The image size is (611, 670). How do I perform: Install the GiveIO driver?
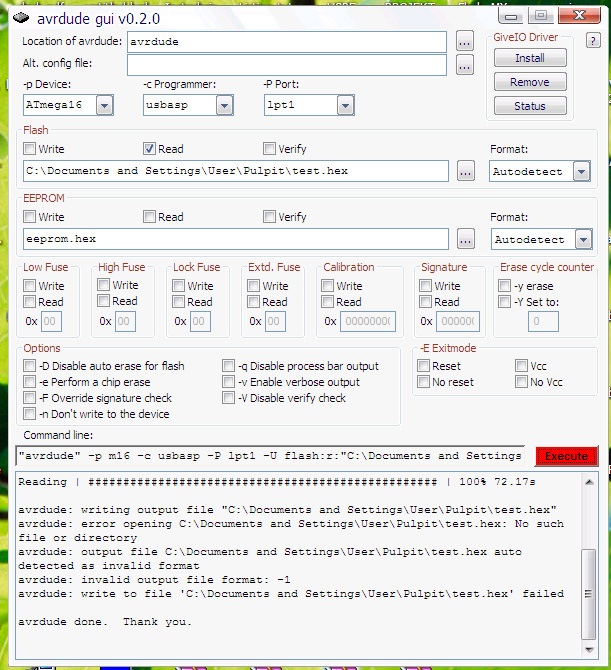click(530, 58)
